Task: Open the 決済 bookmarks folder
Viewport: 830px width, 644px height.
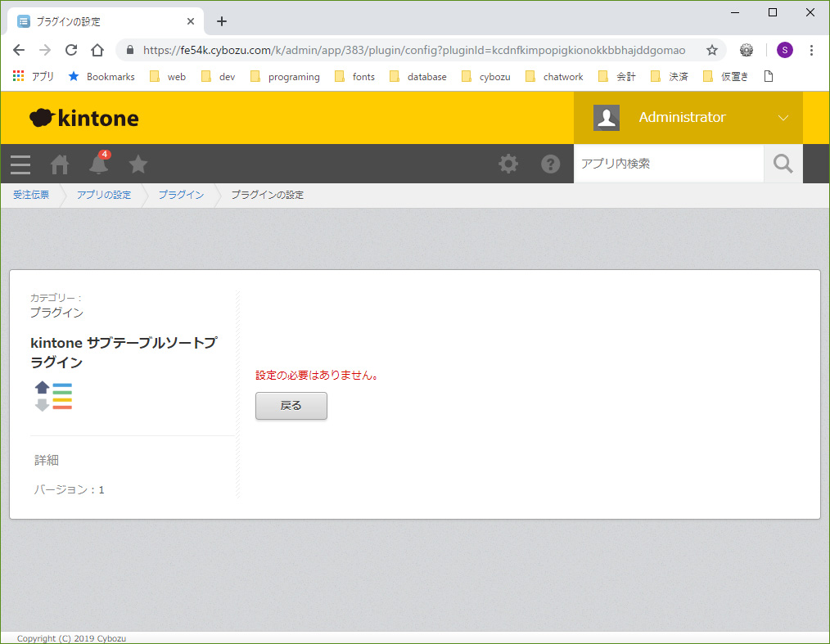Action: tap(669, 77)
